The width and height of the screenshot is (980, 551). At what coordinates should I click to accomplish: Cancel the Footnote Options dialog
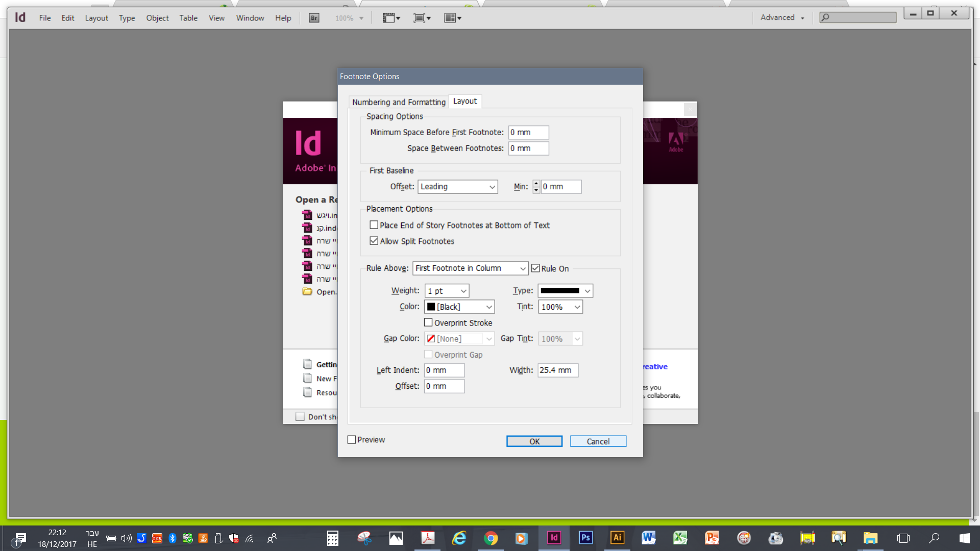[598, 441]
